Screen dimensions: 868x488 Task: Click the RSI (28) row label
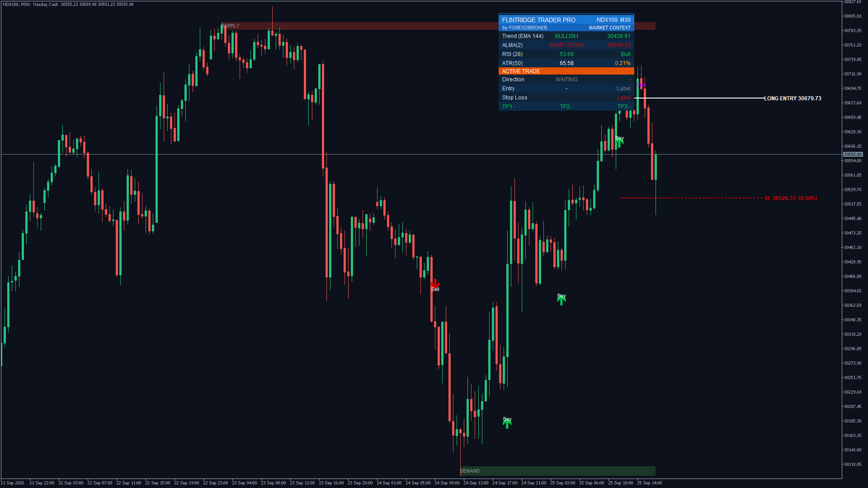click(512, 54)
